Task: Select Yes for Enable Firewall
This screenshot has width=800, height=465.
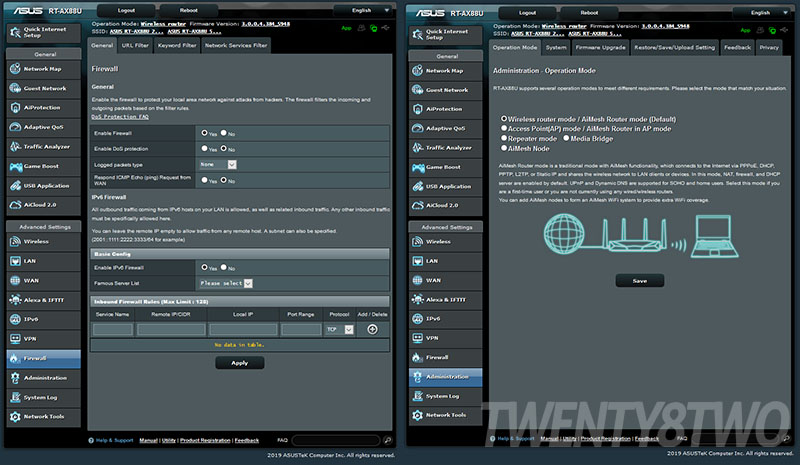Action: [x=204, y=133]
